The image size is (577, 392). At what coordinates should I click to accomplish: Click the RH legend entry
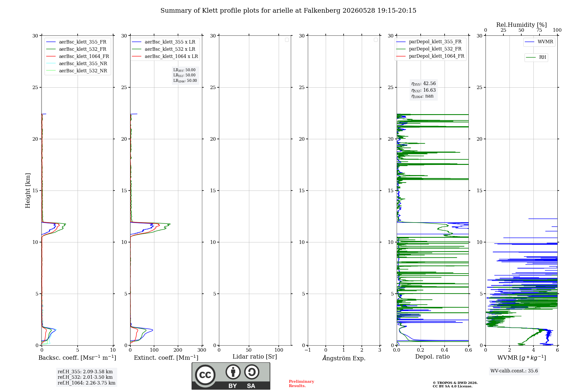point(536,57)
